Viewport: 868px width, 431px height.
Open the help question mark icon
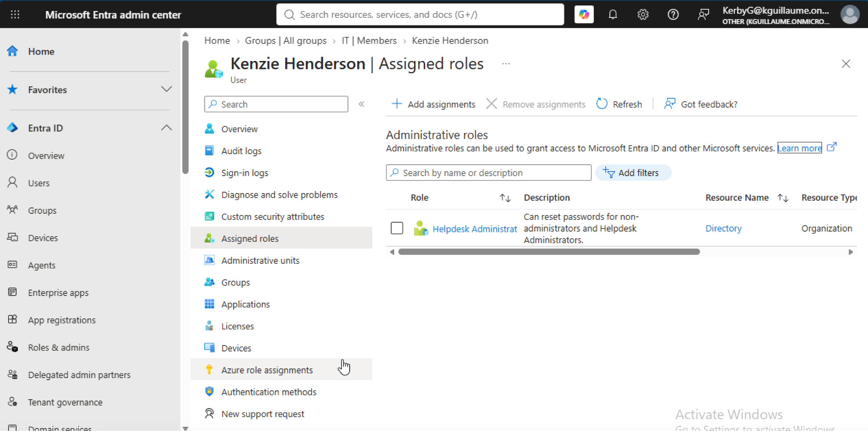click(x=673, y=15)
